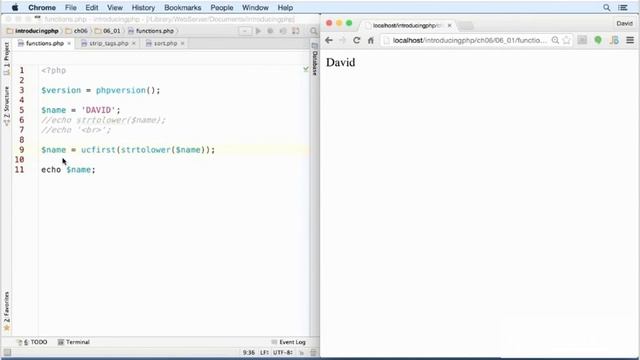Open the People menu
640x360 pixels.
[222, 7]
